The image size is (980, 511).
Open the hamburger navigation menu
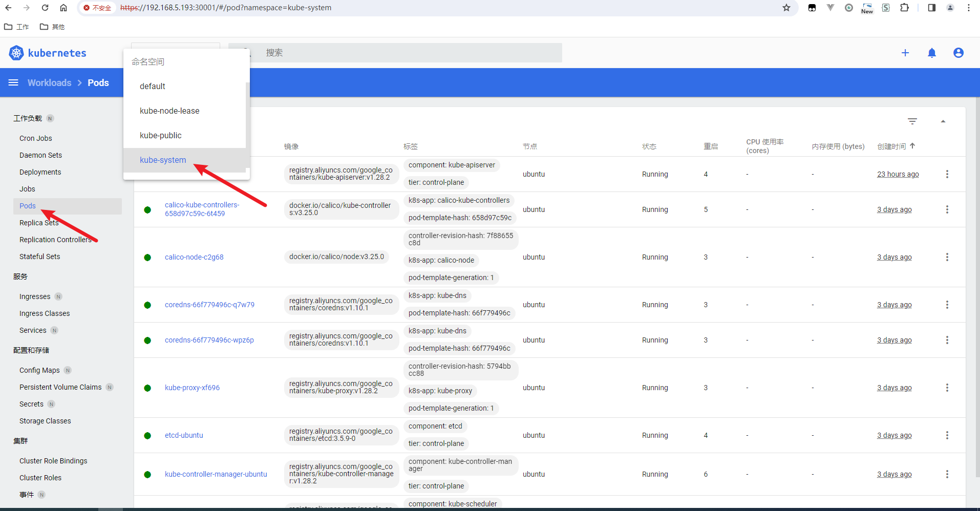click(x=13, y=82)
